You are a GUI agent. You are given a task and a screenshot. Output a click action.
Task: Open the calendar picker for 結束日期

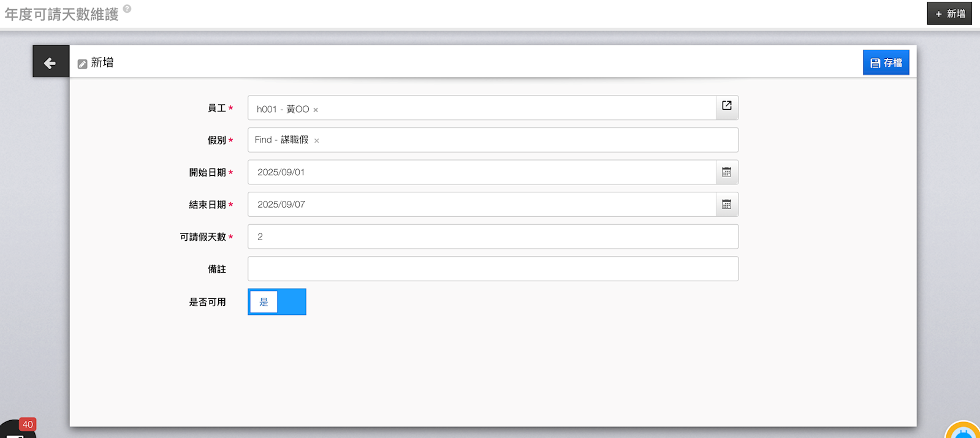[727, 205]
